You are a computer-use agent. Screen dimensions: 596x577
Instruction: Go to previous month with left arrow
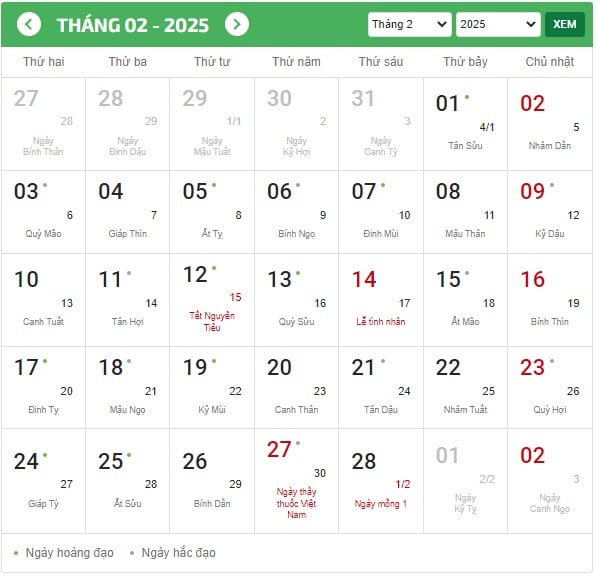pyautogui.click(x=29, y=25)
